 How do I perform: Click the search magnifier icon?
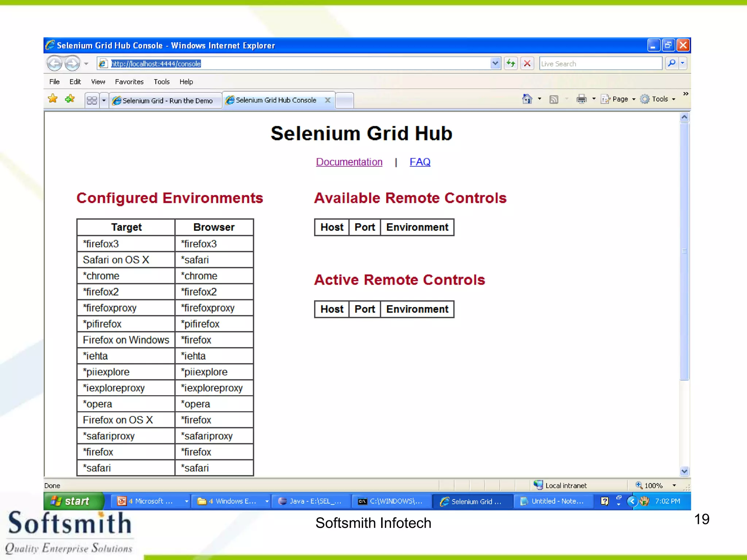click(x=671, y=63)
